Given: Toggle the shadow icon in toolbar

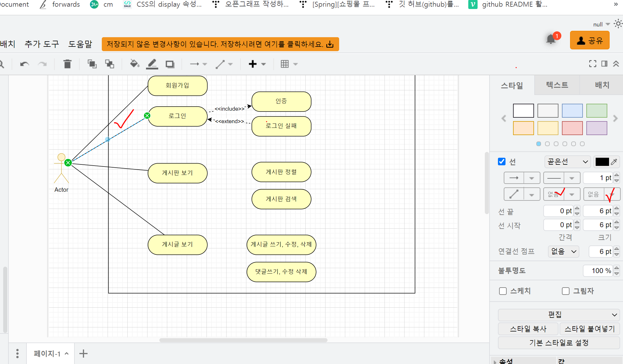Looking at the screenshot, I should [170, 64].
